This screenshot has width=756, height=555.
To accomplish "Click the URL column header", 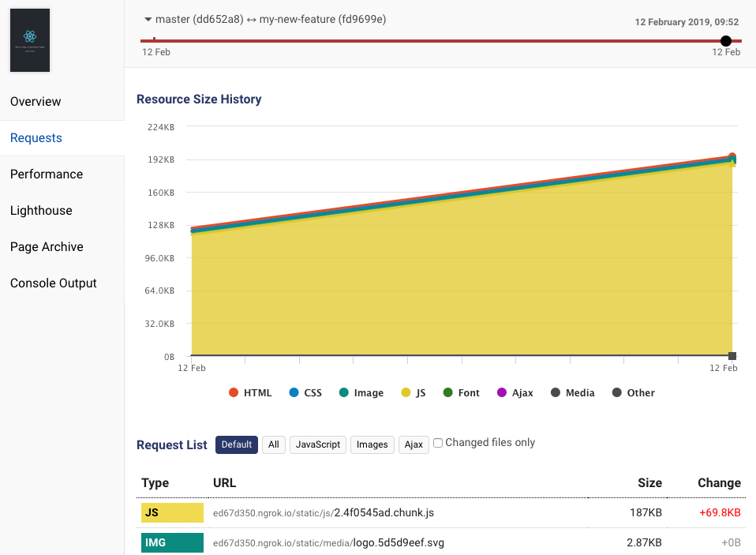I will [x=225, y=482].
